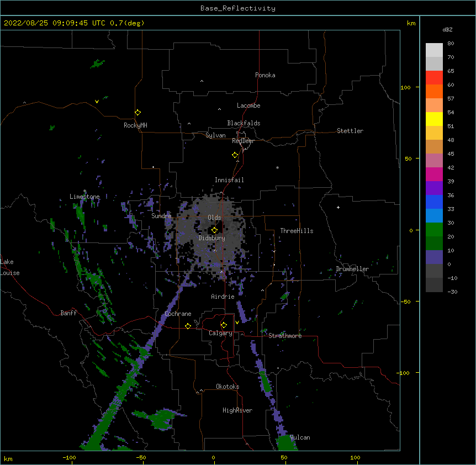
Task: Click the RedDeer city label
Action: tap(244, 141)
